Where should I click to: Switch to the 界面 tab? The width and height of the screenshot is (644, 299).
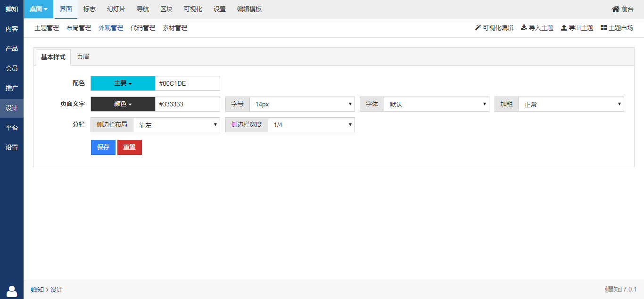[66, 9]
